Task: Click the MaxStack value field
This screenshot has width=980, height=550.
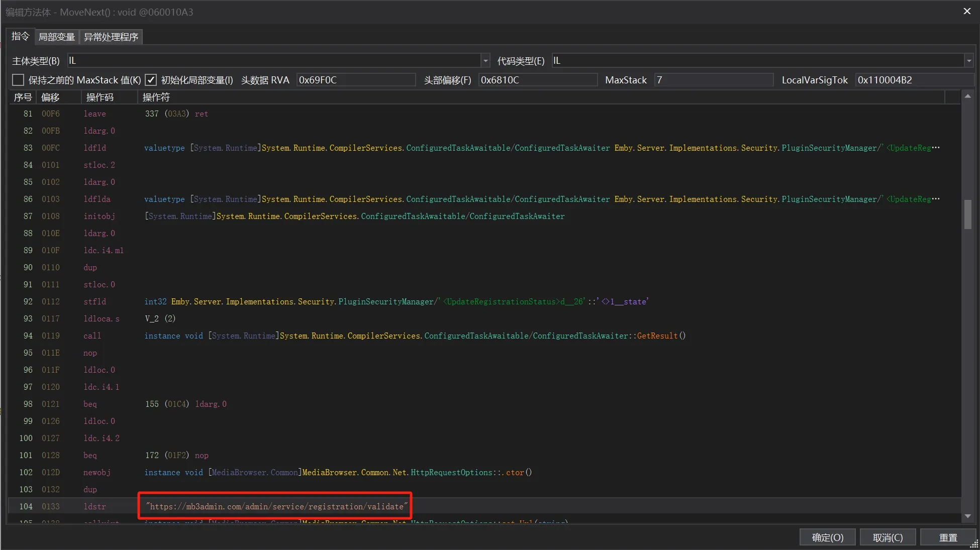Action: pyautogui.click(x=714, y=80)
